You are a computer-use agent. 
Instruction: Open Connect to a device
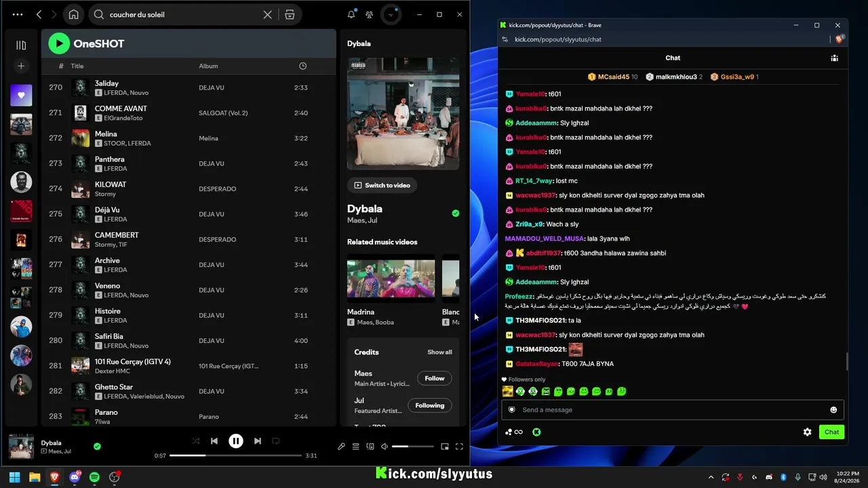click(x=370, y=447)
